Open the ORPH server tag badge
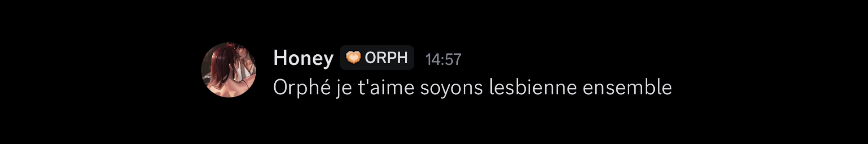Screen dimensions: 868x144 click(x=377, y=57)
